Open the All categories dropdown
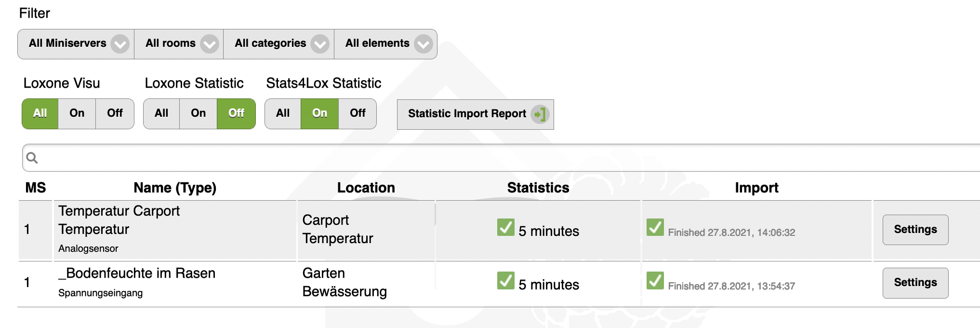The image size is (980, 328). pos(278,44)
